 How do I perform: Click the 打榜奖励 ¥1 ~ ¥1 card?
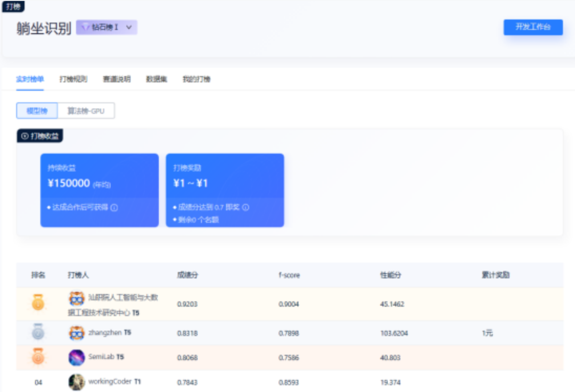tap(225, 190)
